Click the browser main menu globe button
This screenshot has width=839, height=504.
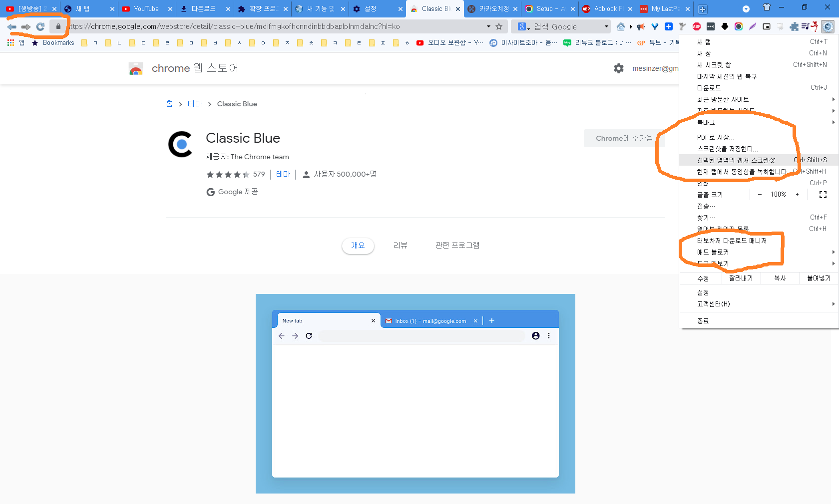coord(828,26)
